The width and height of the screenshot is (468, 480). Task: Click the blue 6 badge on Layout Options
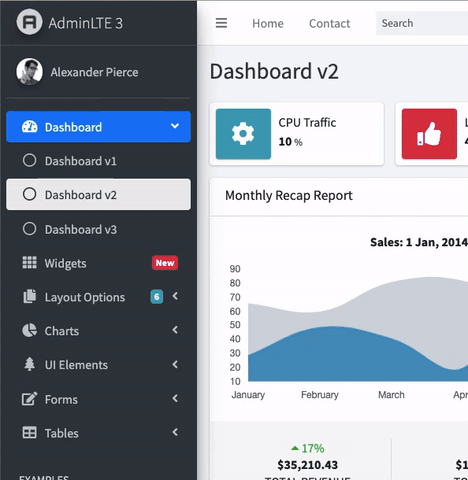click(157, 297)
